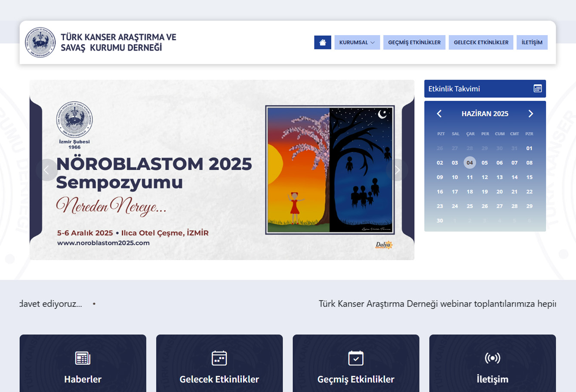This screenshot has height=392, width=576.
Task: Go to previous month in calendar
Action: (x=439, y=113)
